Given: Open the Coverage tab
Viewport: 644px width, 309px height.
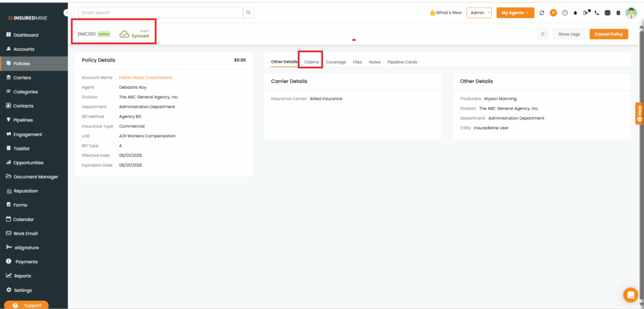Looking at the screenshot, I should [336, 62].
